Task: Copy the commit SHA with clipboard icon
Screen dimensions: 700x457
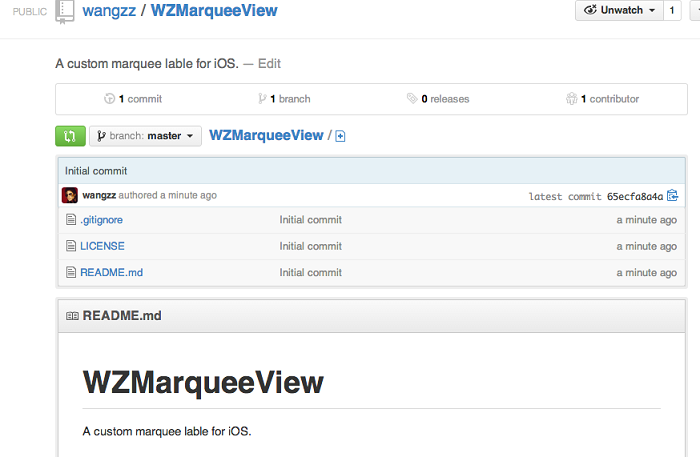Action: point(672,195)
